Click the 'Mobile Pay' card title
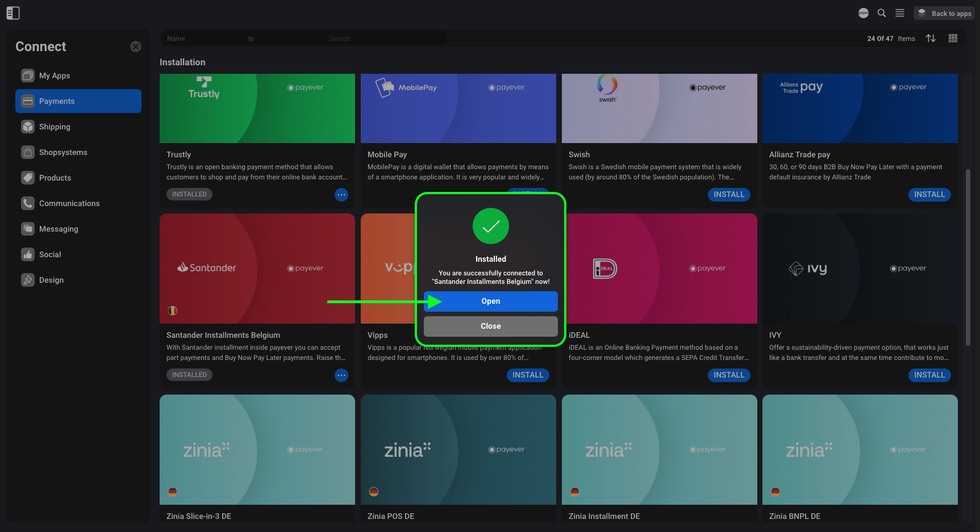Screen dimensions: 980x532 click(387, 154)
